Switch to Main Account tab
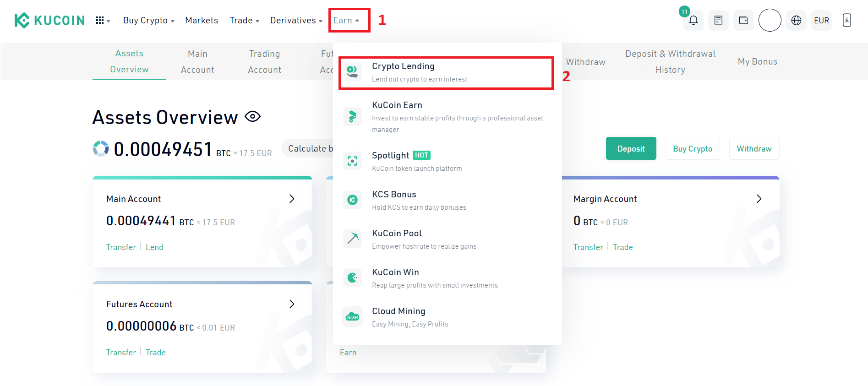The height and width of the screenshot is (386, 868). [197, 61]
